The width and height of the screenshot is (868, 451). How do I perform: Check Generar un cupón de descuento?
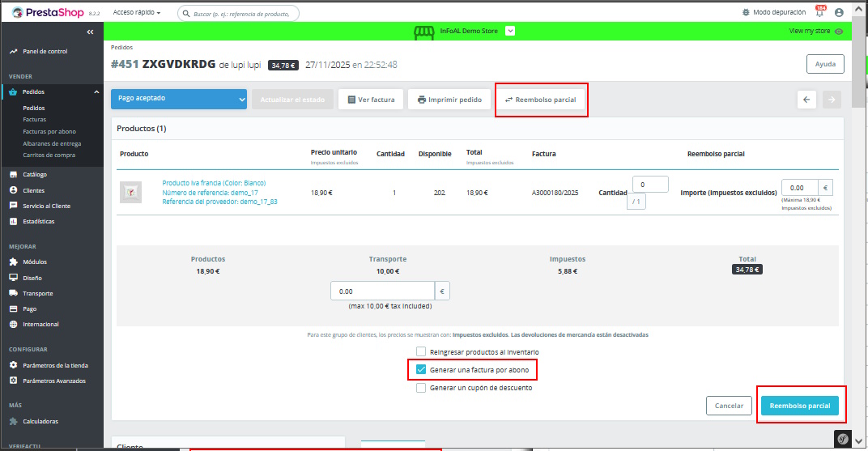point(421,388)
